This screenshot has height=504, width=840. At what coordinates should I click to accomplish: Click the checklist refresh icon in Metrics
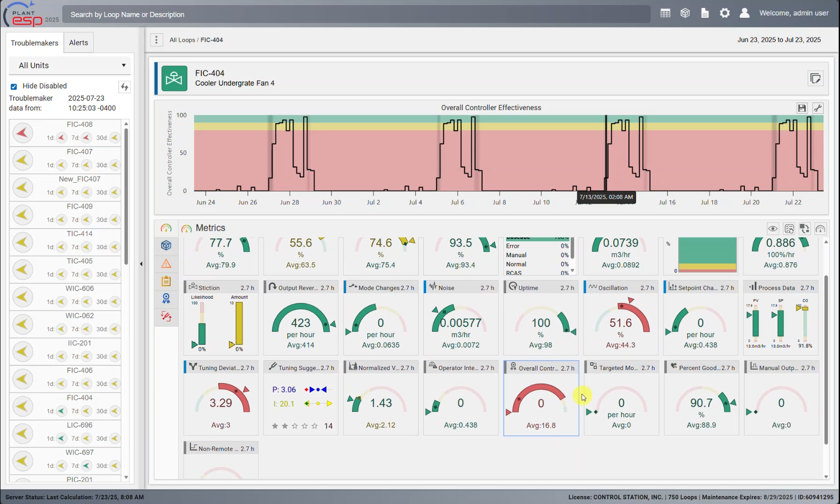click(x=789, y=229)
